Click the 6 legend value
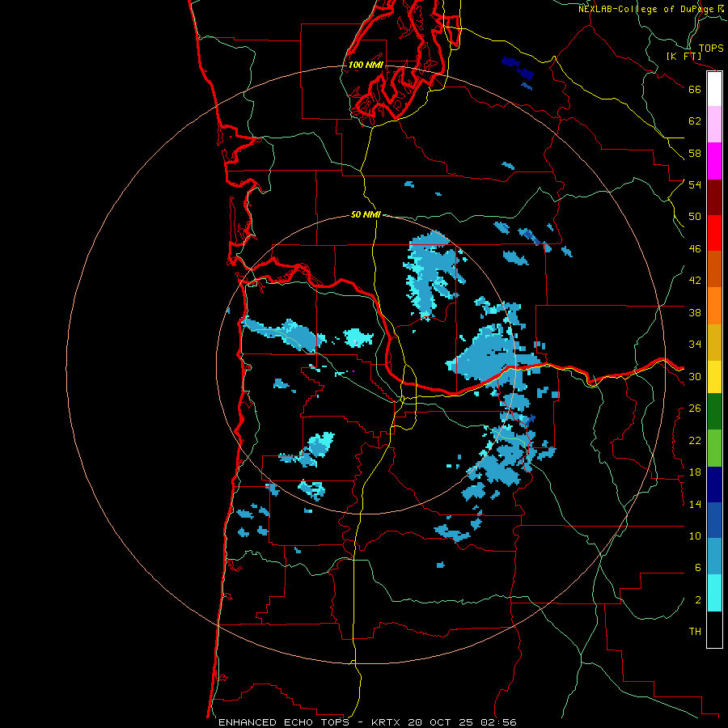Screen dimensions: 728x728 [x=698, y=568]
